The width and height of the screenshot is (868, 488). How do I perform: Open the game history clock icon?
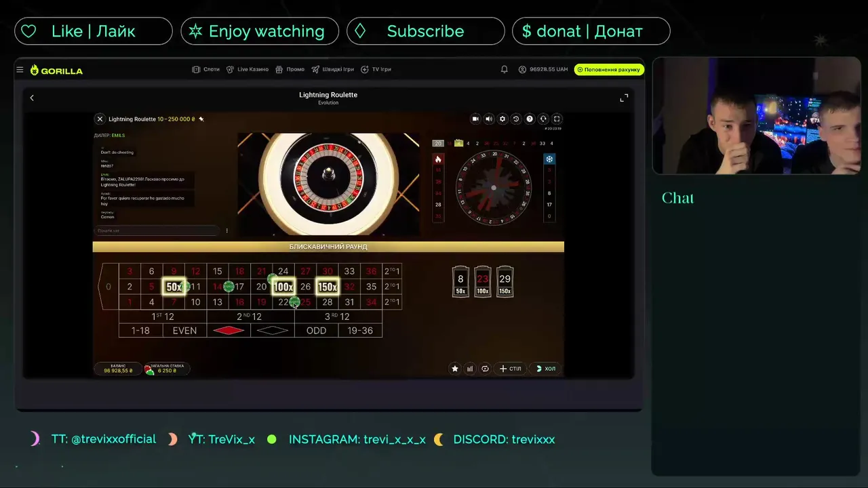(x=516, y=119)
